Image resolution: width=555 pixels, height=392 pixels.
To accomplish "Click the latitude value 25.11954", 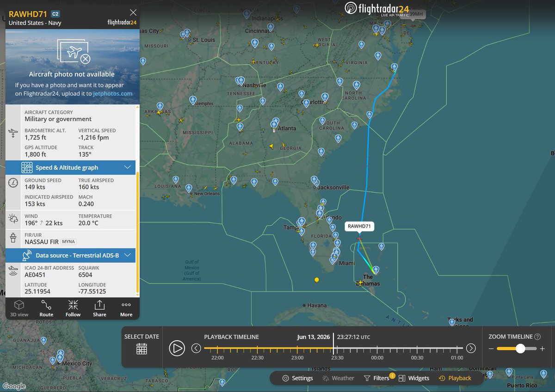I will coord(37,292).
